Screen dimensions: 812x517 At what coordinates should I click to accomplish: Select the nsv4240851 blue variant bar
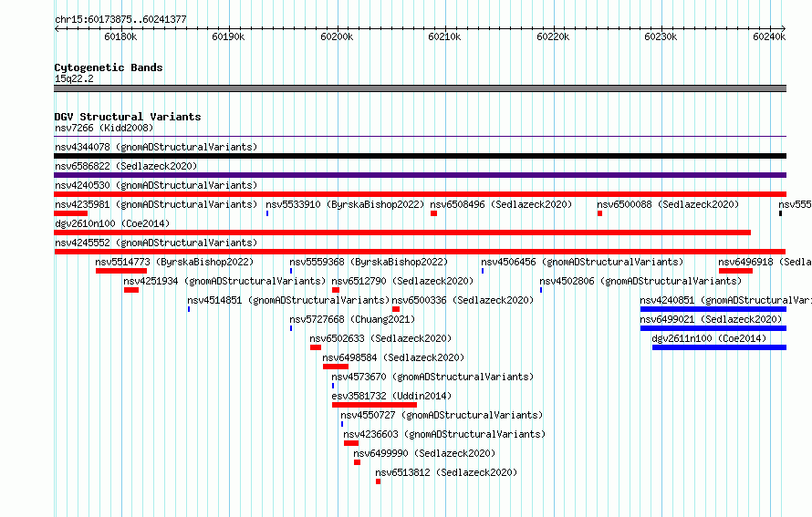[713, 309]
